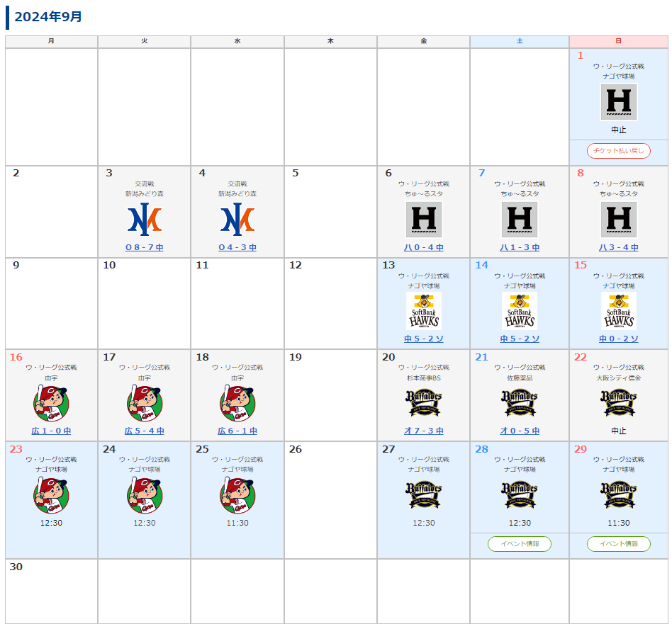This screenshot has width=672, height=629.
Task: Click the Buffaloes logo on September 22
Action: (618, 402)
